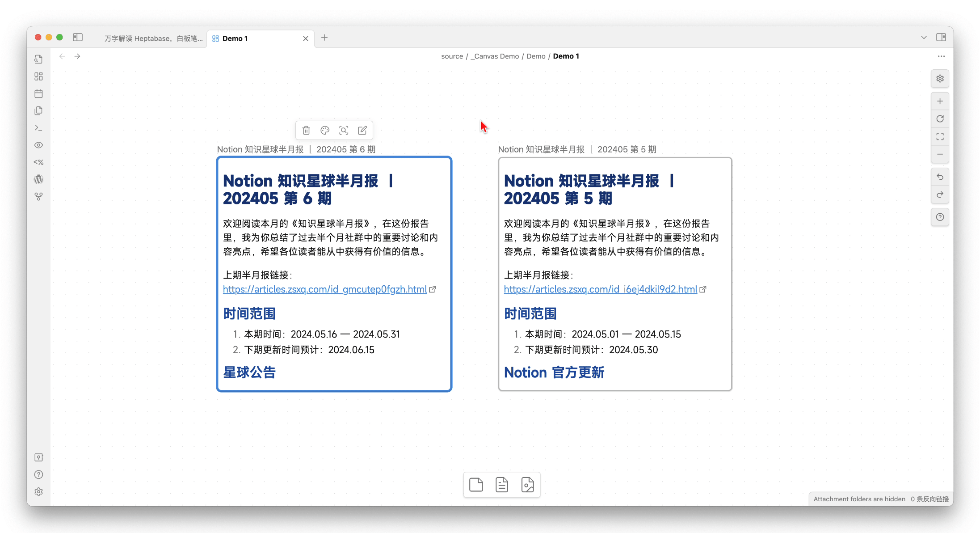Delete the selected card with the trash icon
The image size is (980, 533).
pos(306,130)
